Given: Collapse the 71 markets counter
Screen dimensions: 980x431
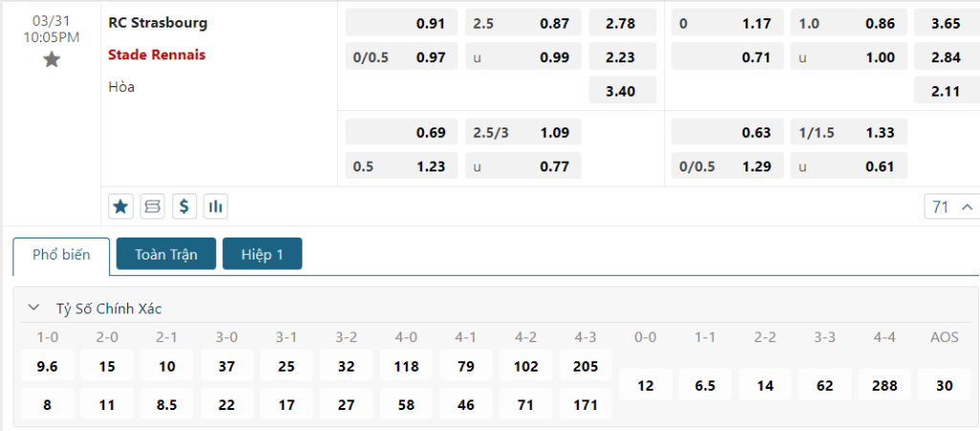Looking at the screenshot, I should (951, 206).
